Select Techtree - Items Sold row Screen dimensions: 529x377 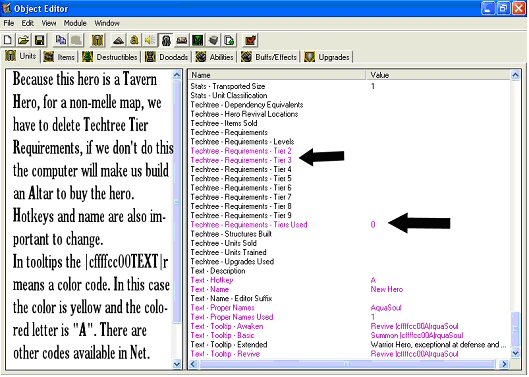pyautogui.click(x=350, y=123)
